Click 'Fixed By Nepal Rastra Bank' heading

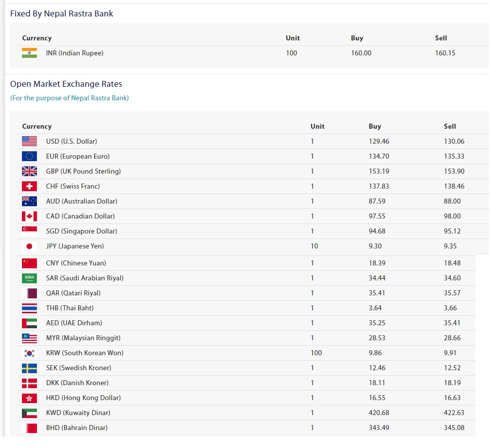(61, 14)
